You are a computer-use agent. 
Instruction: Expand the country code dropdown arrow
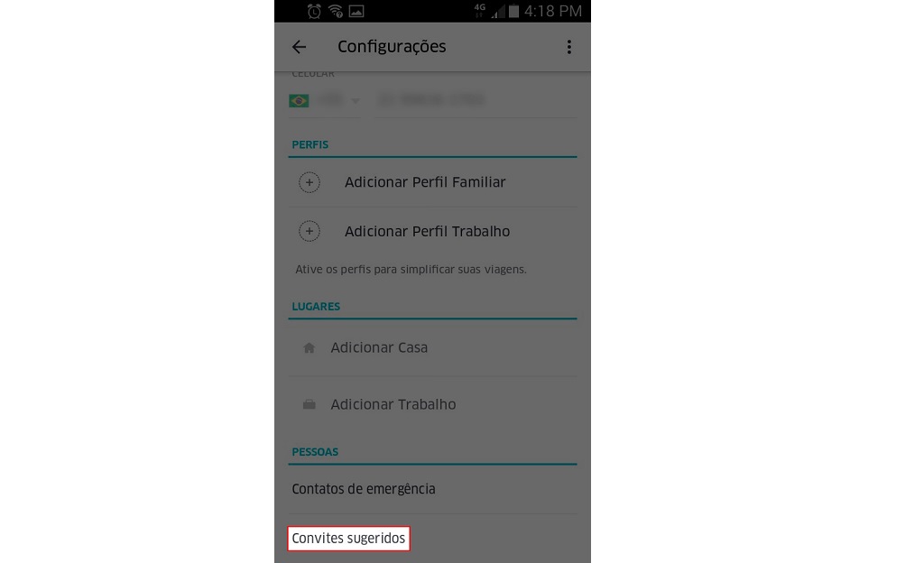coord(356,101)
